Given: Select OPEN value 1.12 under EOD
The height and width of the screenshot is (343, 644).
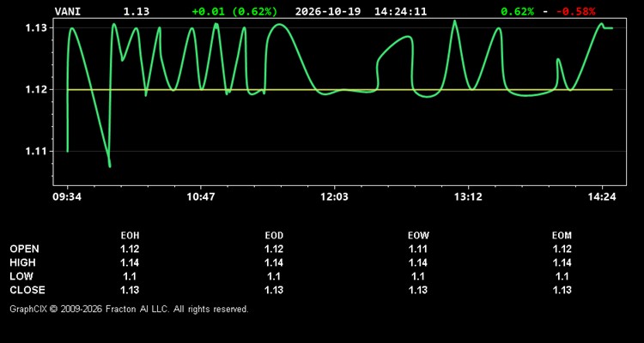Looking at the screenshot, I should tap(274, 249).
